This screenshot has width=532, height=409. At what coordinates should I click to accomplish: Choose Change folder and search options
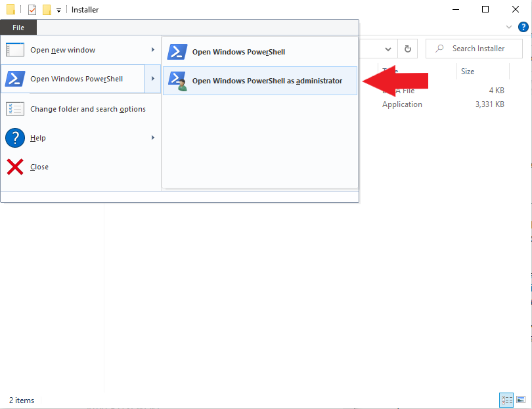coord(81,109)
